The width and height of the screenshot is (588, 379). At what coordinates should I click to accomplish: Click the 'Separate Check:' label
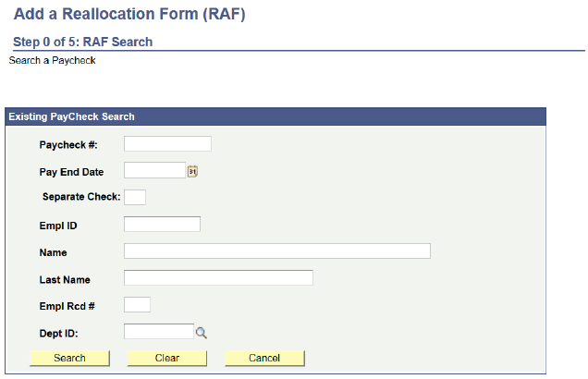81,197
